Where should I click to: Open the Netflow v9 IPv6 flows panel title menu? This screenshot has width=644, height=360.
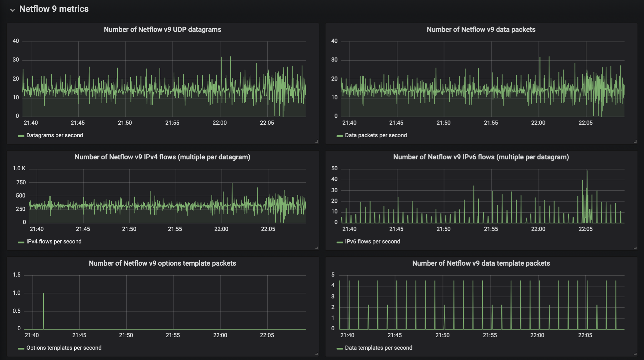[x=481, y=157]
